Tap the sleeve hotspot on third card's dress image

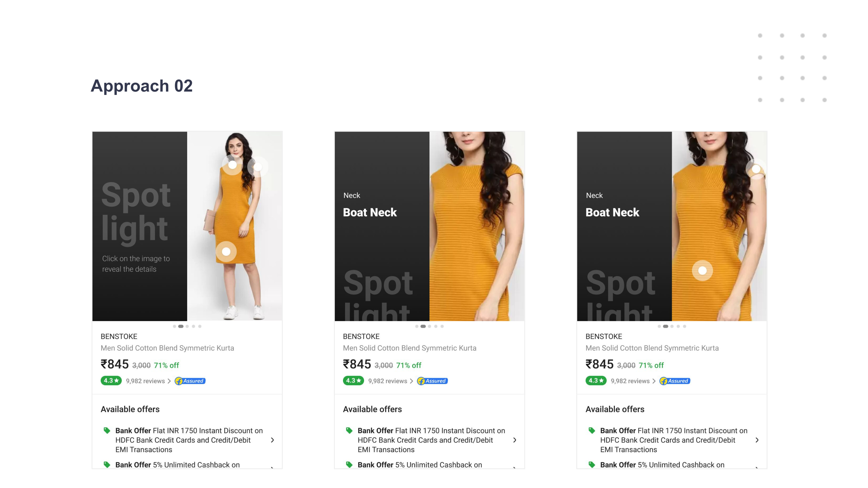756,169
